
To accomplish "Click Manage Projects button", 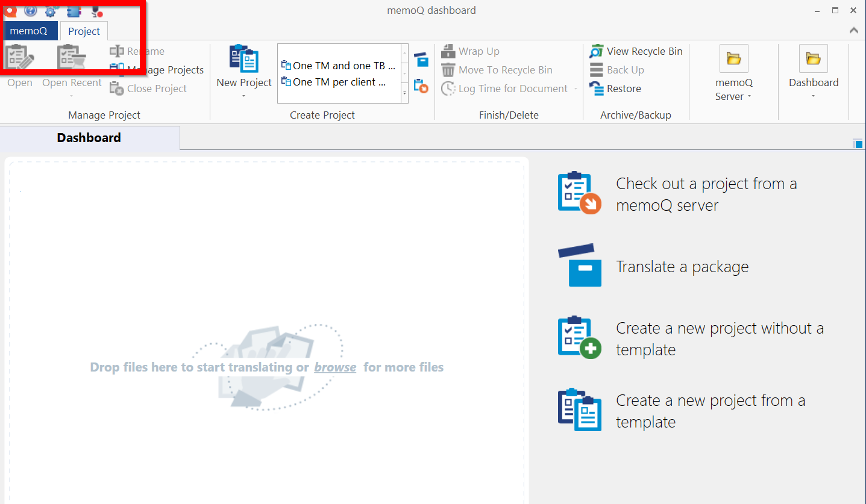I will click(157, 70).
